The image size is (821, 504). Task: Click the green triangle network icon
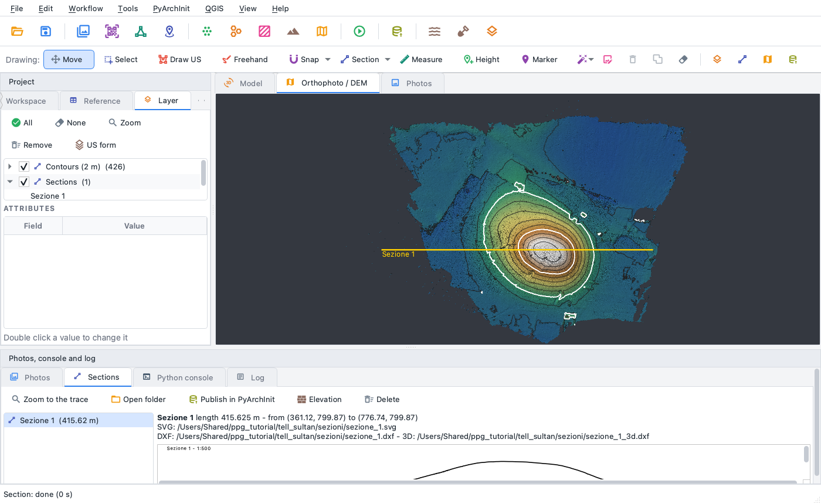pyautogui.click(x=141, y=32)
